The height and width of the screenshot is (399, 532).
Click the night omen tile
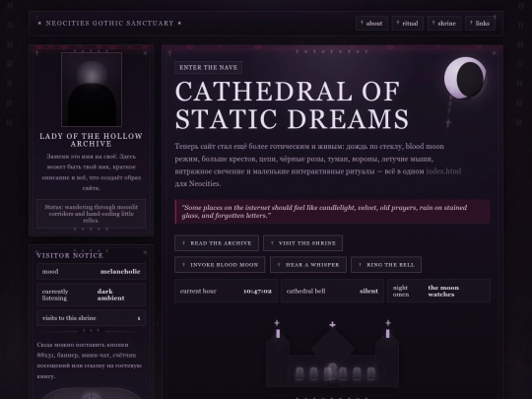438,291
